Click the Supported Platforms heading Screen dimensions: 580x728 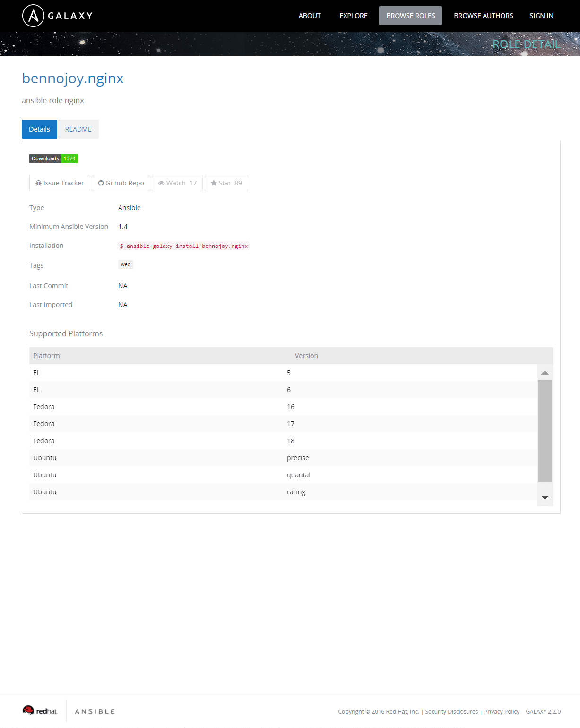tap(66, 333)
